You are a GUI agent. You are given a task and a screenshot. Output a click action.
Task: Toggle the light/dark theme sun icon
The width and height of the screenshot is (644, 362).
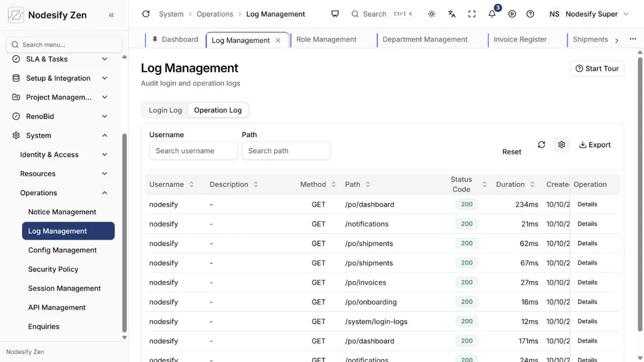click(x=431, y=14)
